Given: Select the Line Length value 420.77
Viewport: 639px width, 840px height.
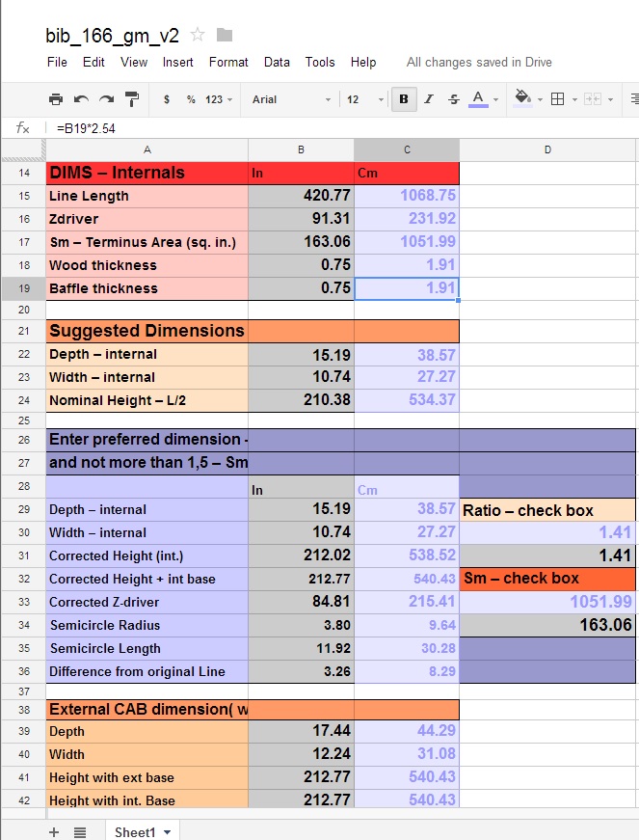Looking at the screenshot, I should click(301, 196).
